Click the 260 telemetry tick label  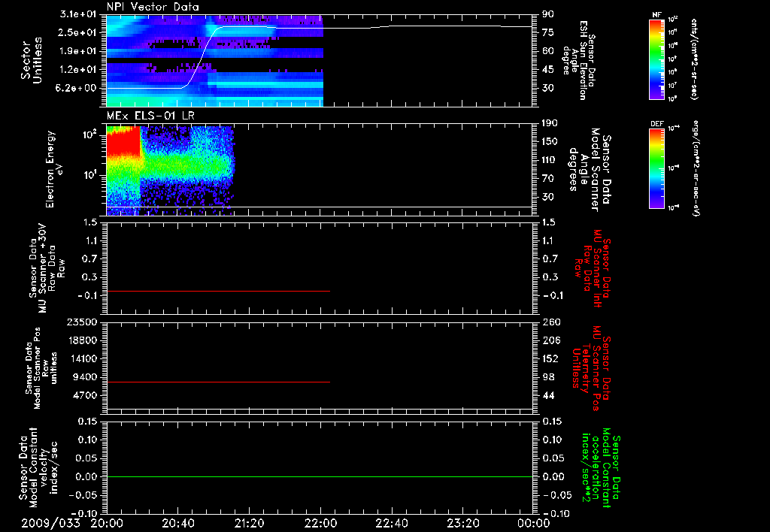(x=551, y=322)
